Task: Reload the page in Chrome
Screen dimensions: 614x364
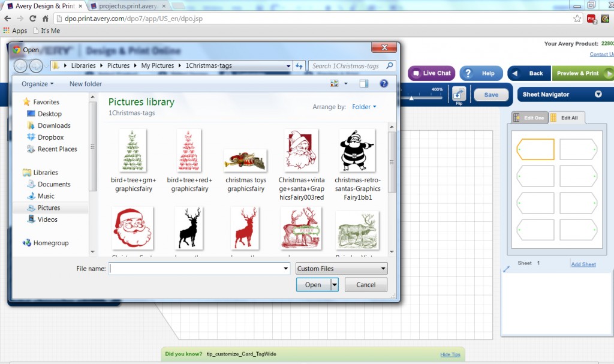Action: click(33, 19)
